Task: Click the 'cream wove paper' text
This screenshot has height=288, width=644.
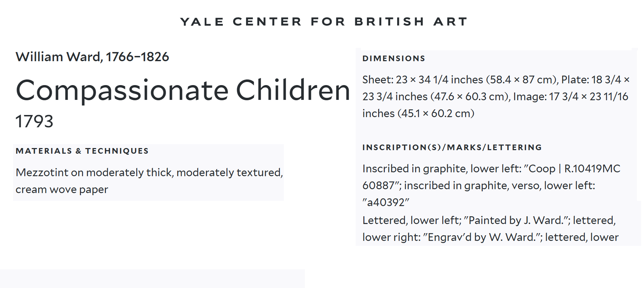Action: pos(62,190)
